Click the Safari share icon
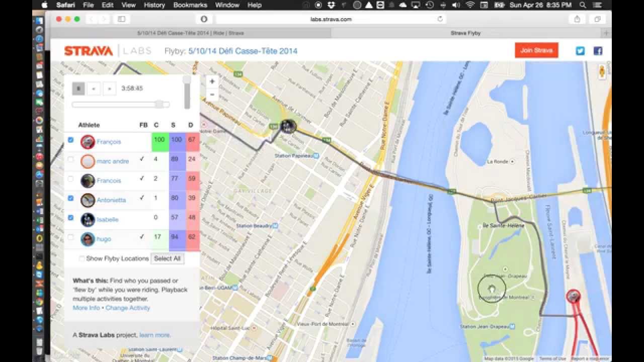The image size is (644, 362). tap(577, 19)
